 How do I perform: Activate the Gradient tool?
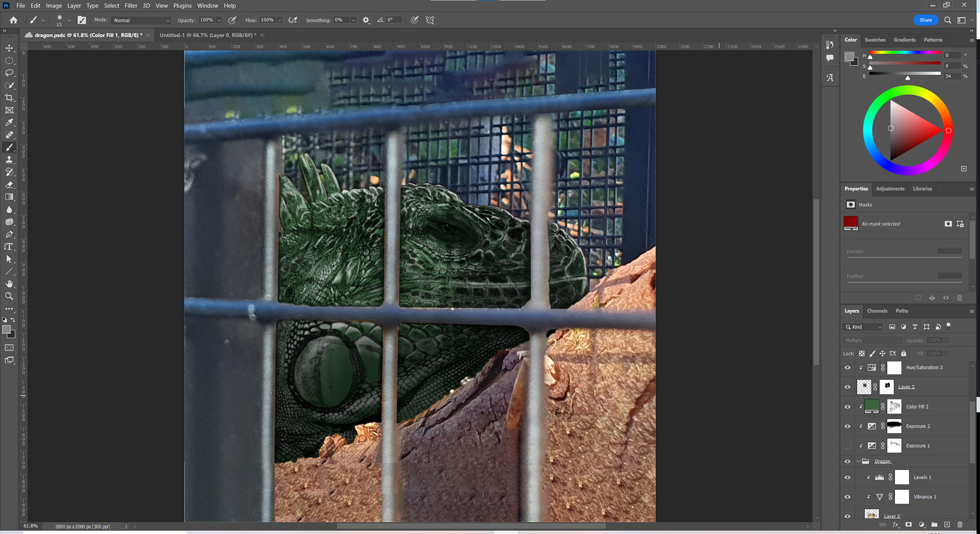(9, 197)
